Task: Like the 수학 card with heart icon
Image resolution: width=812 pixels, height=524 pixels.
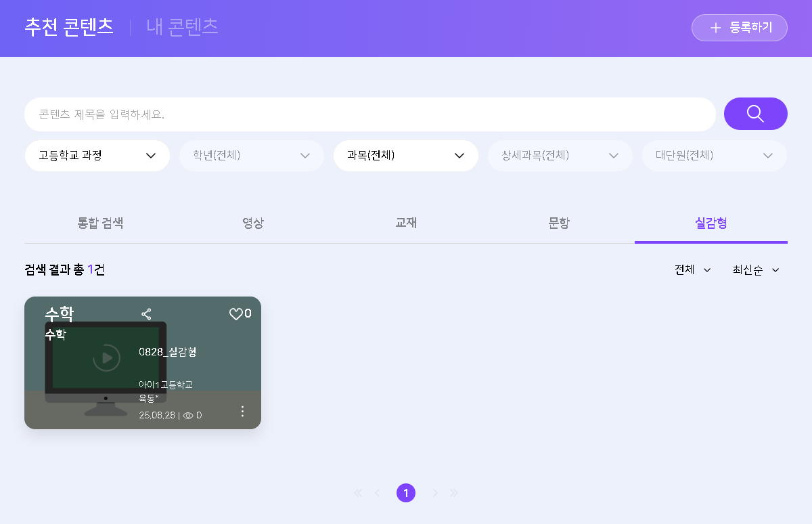Action: (235, 314)
